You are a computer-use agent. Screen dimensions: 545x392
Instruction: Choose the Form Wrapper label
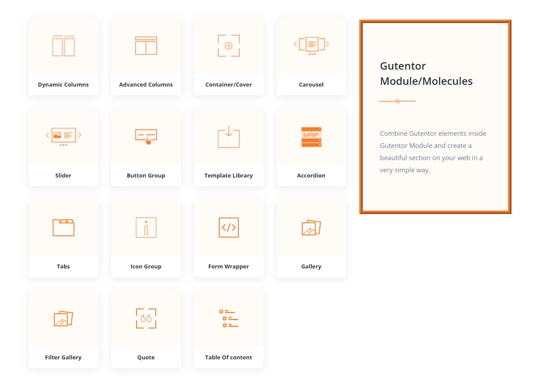tap(229, 267)
